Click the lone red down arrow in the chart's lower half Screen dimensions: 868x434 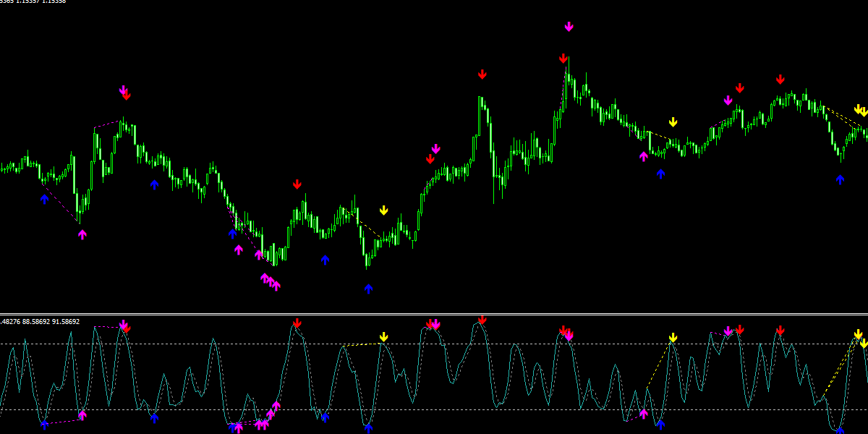point(297,184)
